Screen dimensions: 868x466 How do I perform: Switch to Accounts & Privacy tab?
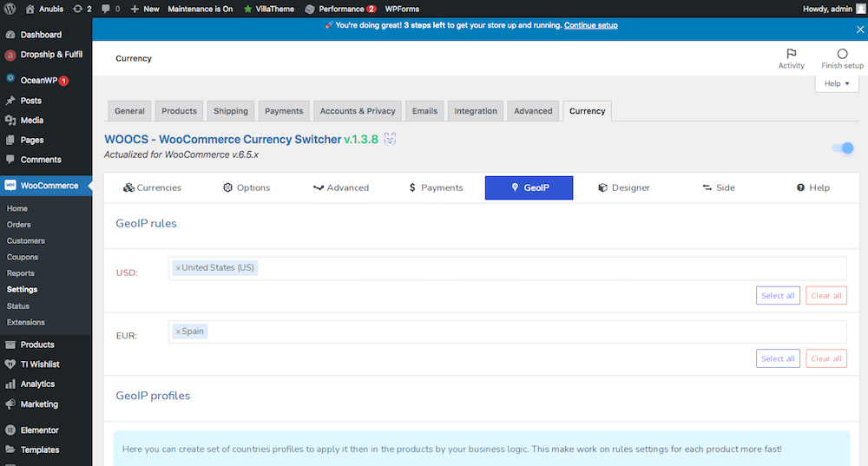pos(358,111)
